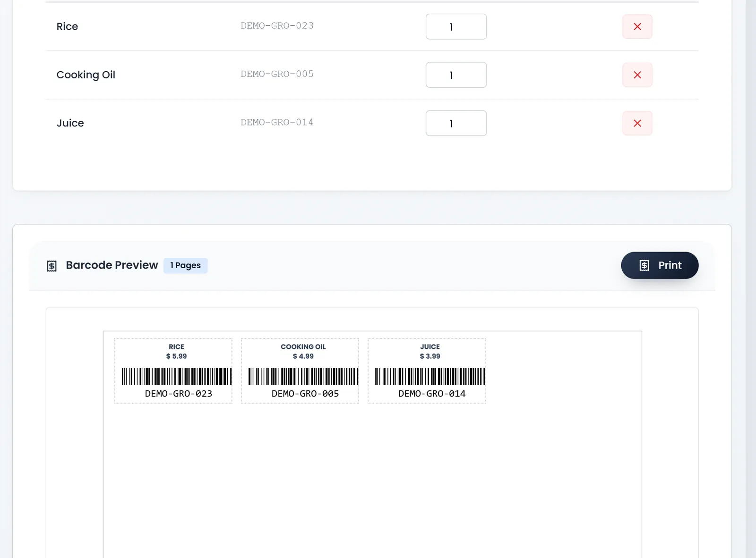The image size is (756, 558).
Task: Click the 'Barcode Preview' heading
Action: [112, 265]
